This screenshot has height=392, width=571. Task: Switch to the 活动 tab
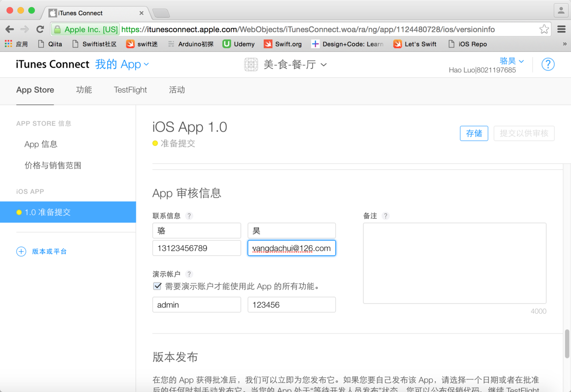[177, 90]
